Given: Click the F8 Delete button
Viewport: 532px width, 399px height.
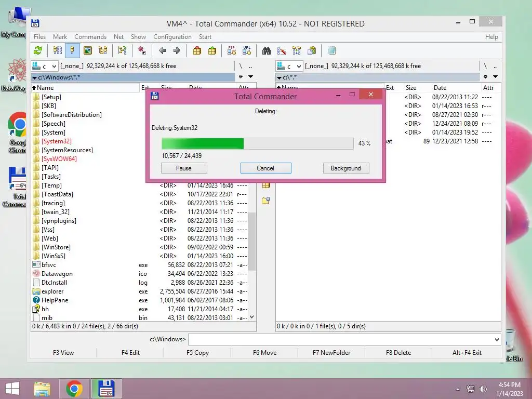Looking at the screenshot, I should tap(398, 353).
